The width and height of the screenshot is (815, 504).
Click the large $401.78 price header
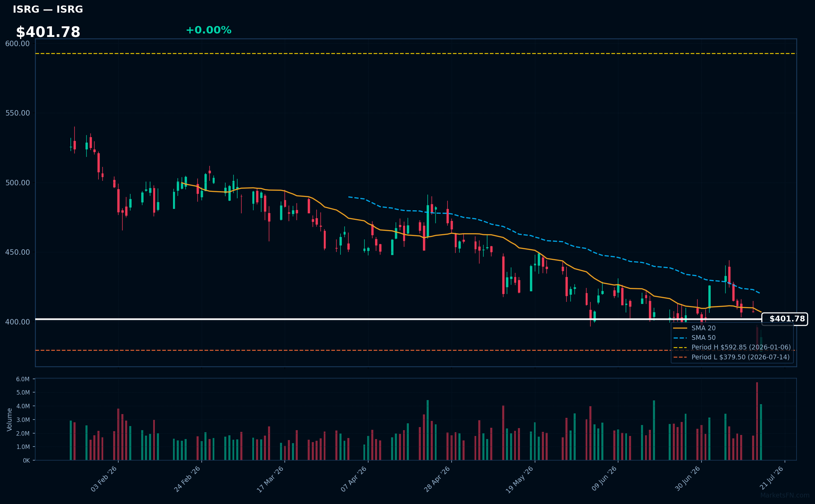point(48,32)
